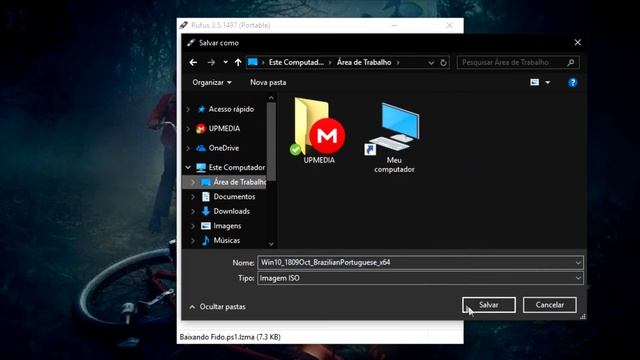Collapse Este Computador tree node
640x360 pixels.
(188, 167)
